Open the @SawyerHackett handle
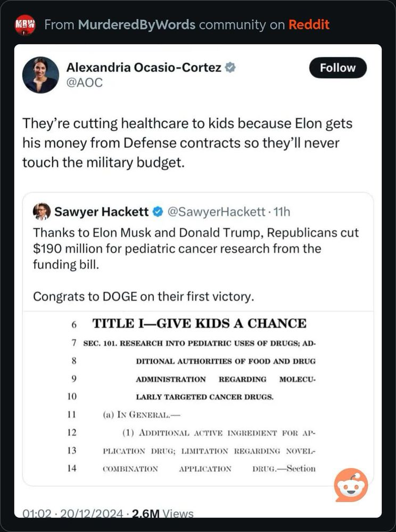396x532 pixels. (x=216, y=212)
